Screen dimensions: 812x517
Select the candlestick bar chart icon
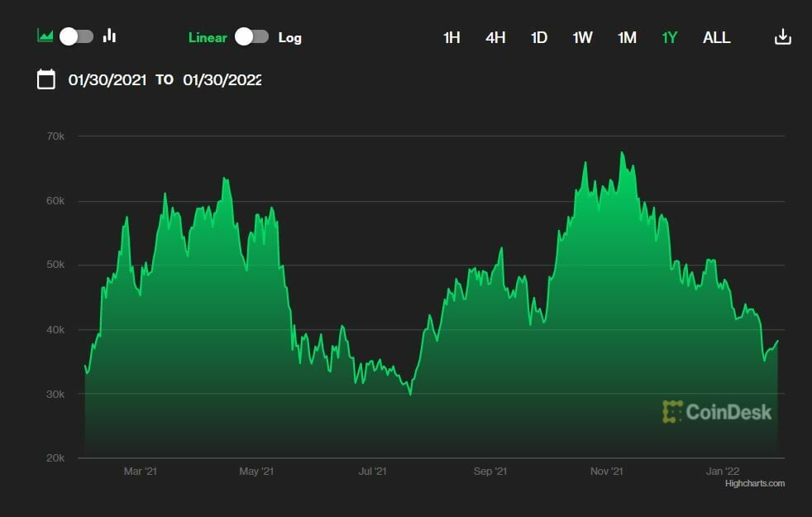(x=109, y=36)
